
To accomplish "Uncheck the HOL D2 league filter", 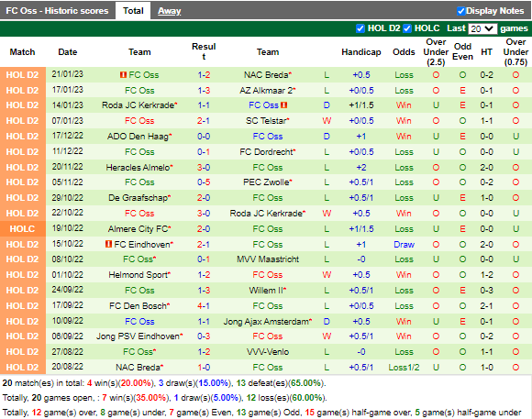I will [360, 28].
